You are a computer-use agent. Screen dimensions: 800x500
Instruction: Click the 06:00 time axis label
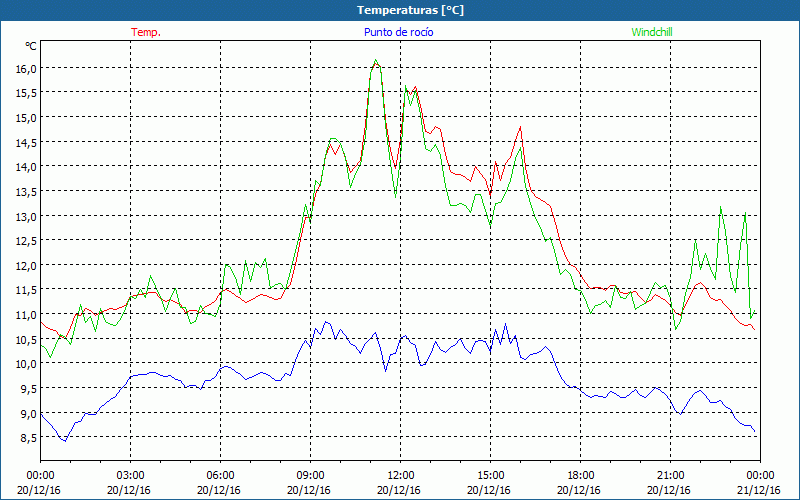pos(220,476)
